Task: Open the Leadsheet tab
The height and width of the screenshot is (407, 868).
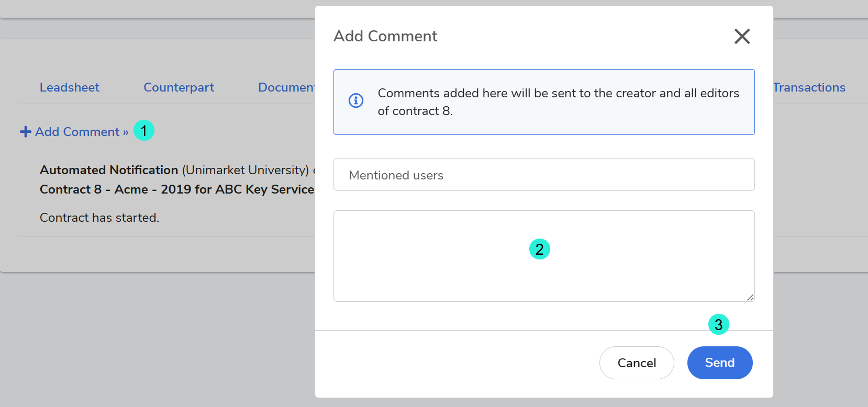Action: coord(70,87)
